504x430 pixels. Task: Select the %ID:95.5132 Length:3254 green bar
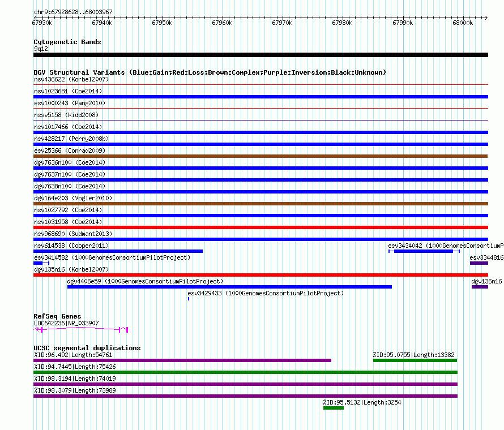tap(334, 408)
